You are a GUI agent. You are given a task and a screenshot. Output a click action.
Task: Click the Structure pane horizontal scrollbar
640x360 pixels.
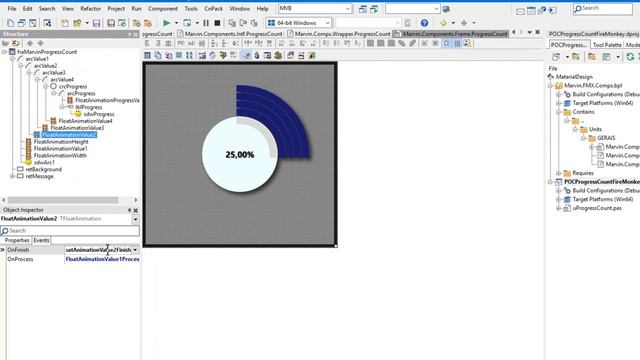tap(63, 200)
